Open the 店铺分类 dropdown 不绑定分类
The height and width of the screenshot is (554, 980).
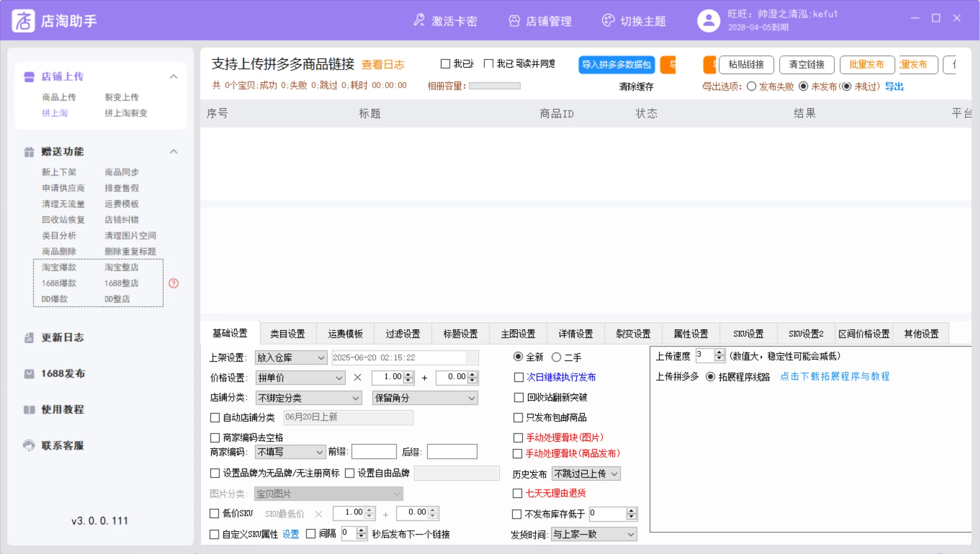(x=309, y=398)
